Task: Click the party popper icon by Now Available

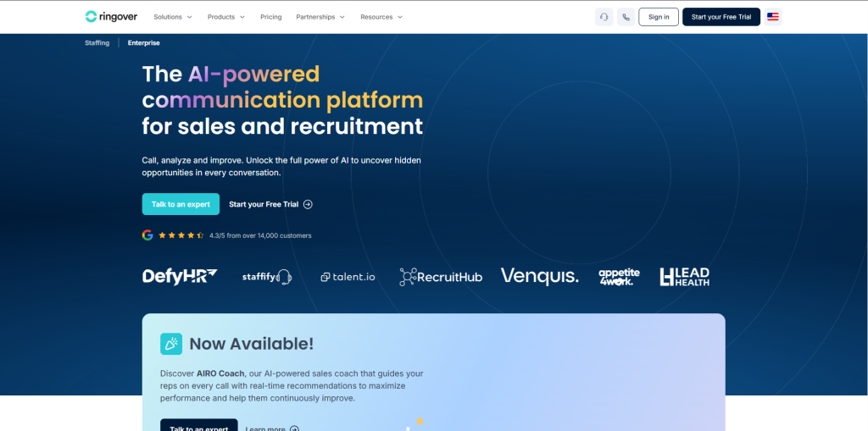Action: click(x=171, y=344)
